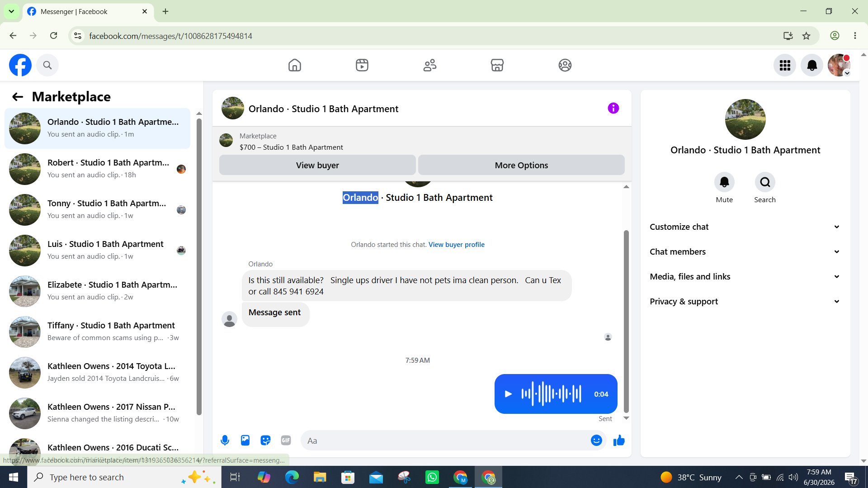Screen dimensions: 868x488
Task: Go to Home feed tab
Action: click(295, 65)
